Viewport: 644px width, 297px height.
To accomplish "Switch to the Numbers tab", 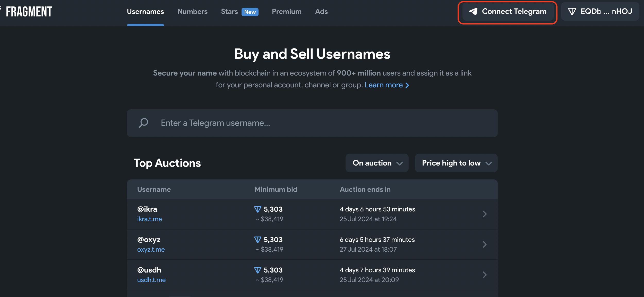I will point(192,12).
